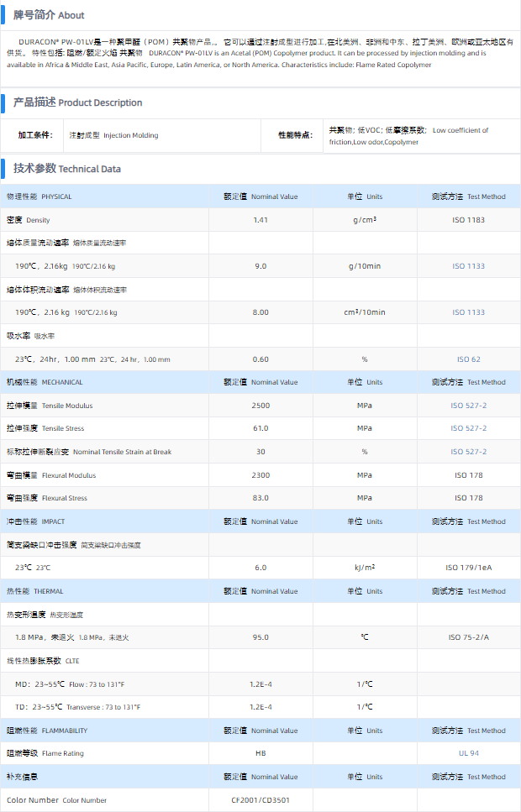The image size is (521, 812).
Task: Click the 物理性能 PHYSICAL table header
Action: [x=39, y=196]
